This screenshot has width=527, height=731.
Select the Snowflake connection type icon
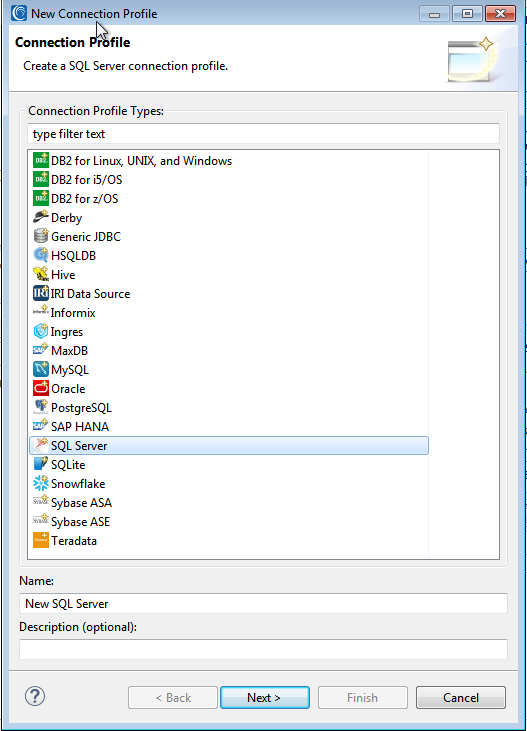pos(41,483)
